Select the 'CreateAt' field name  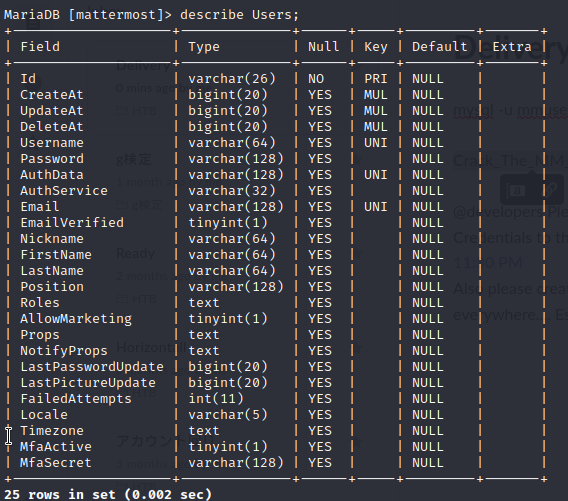tap(52, 95)
